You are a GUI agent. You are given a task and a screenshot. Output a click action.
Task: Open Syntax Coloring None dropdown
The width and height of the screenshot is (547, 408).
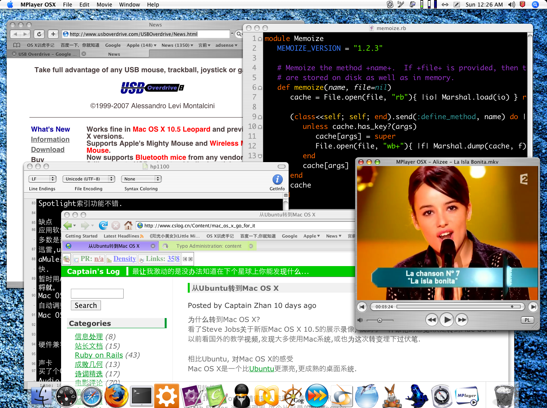click(x=141, y=179)
